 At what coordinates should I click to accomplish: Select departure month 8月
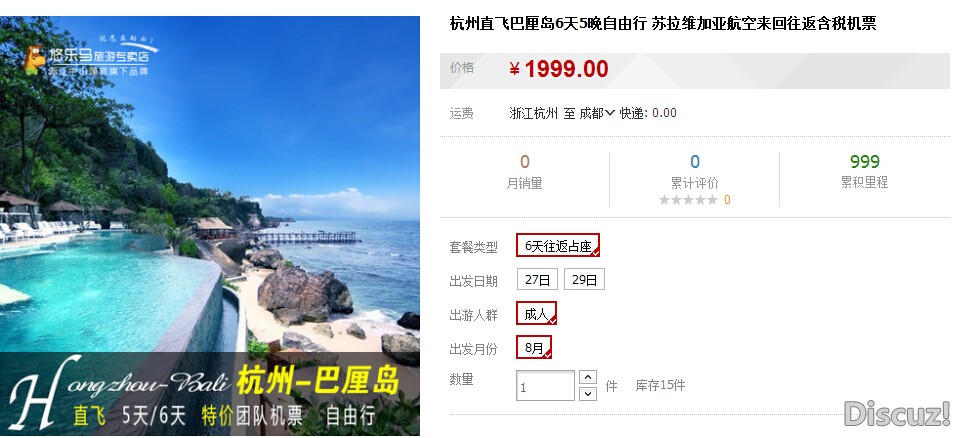click(534, 347)
